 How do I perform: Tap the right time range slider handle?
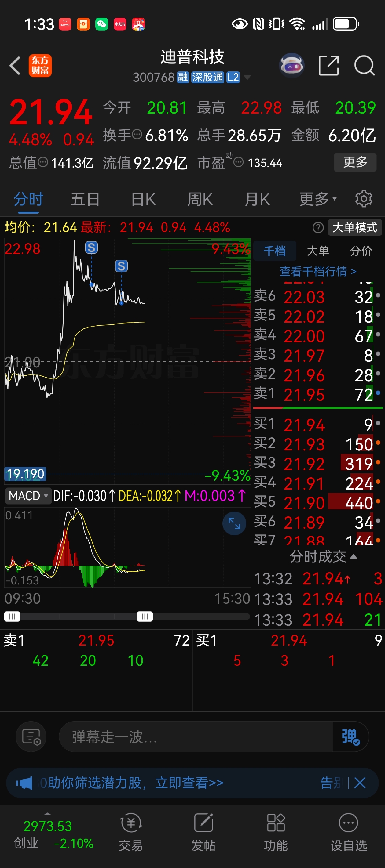click(145, 616)
